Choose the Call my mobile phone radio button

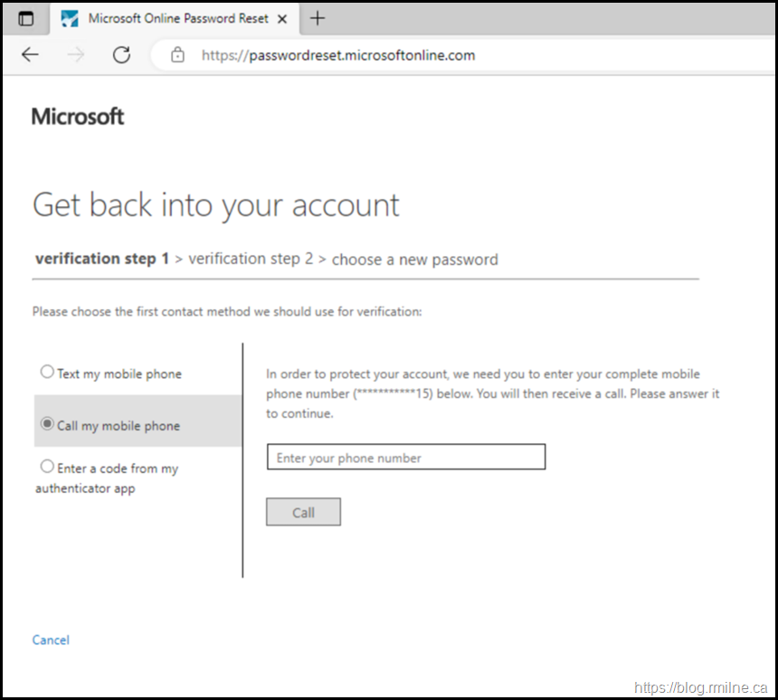coord(47,424)
